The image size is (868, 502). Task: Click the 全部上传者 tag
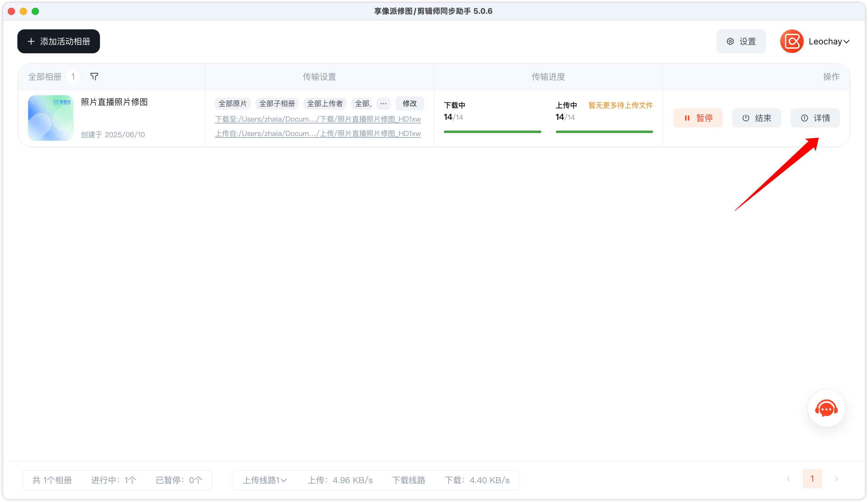coord(325,104)
